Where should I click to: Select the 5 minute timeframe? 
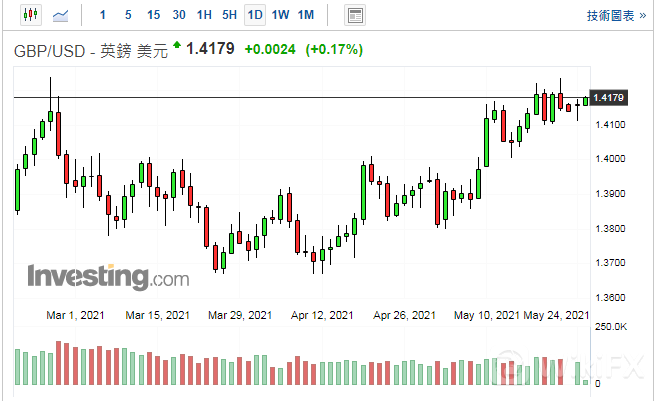click(128, 15)
